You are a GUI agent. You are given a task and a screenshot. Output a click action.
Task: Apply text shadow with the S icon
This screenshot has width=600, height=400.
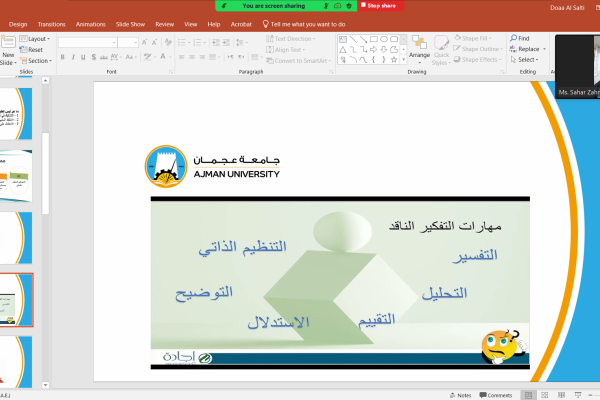[x=93, y=57]
